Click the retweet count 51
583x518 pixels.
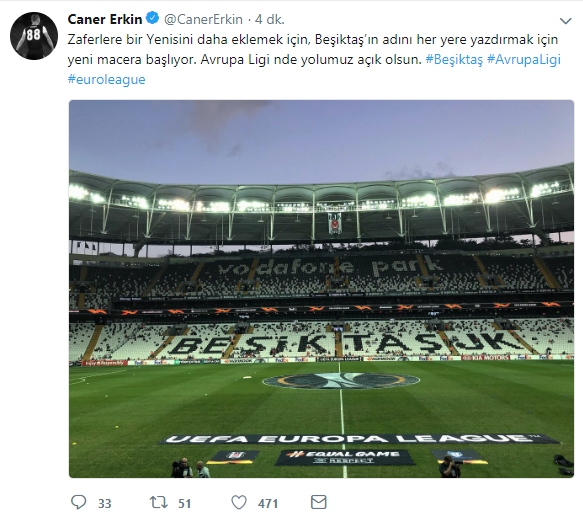pyautogui.click(x=184, y=503)
